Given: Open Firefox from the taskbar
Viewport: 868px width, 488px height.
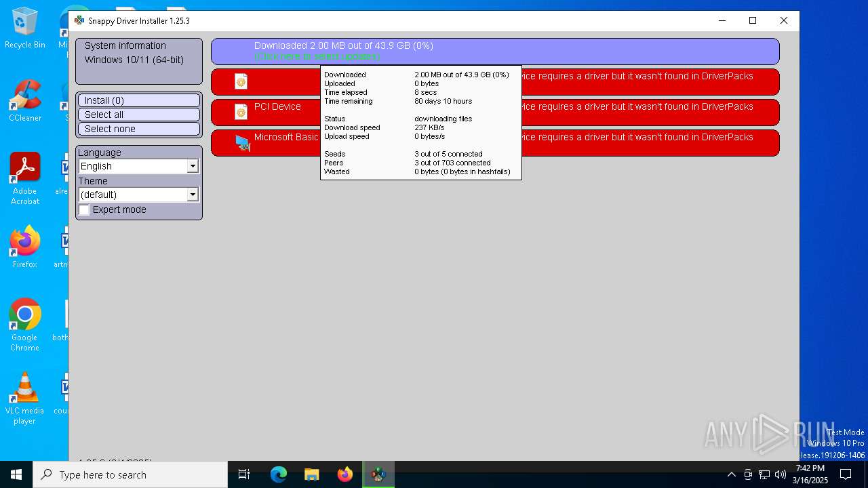Looking at the screenshot, I should (x=345, y=474).
